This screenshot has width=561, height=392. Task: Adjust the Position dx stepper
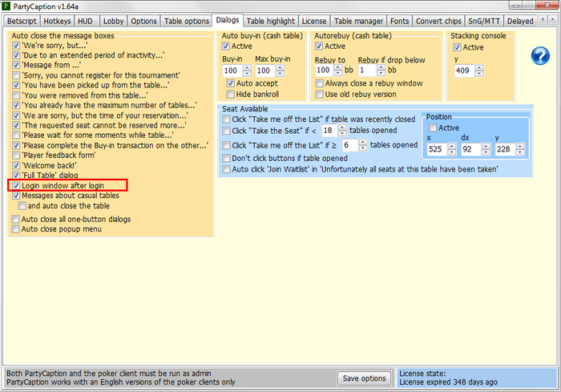tap(486, 149)
